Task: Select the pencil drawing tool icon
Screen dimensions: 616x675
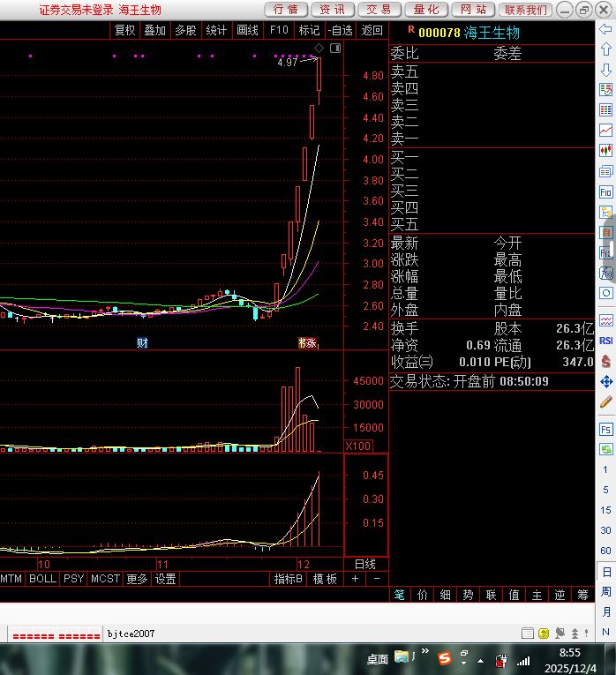Action: pyautogui.click(x=605, y=401)
